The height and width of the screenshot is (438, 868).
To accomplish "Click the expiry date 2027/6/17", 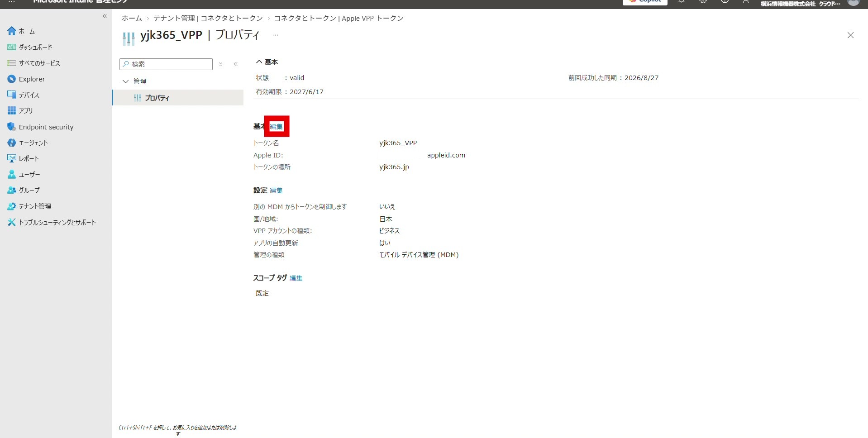I will (307, 92).
